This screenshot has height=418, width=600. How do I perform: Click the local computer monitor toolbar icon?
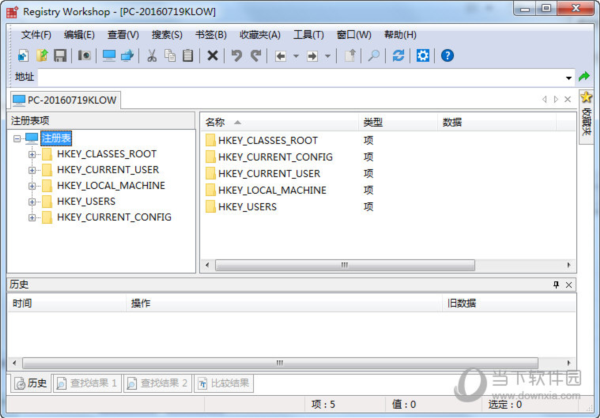[x=109, y=56]
